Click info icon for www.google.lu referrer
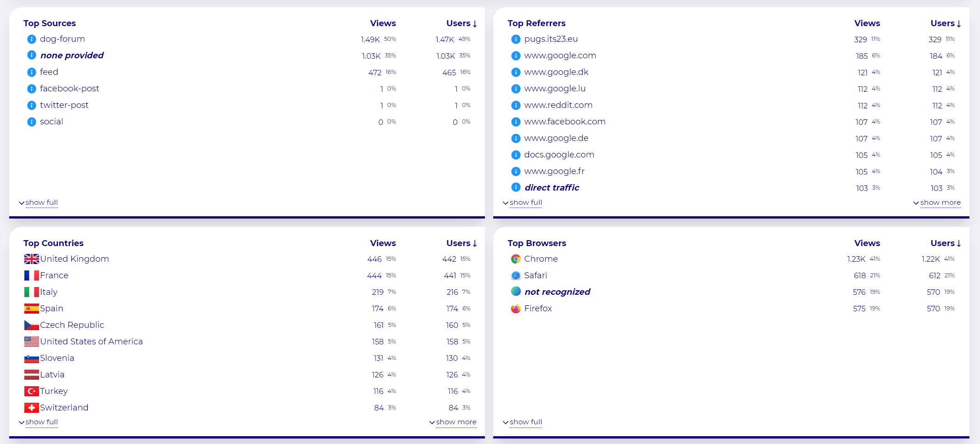This screenshot has width=980, height=444. coord(516,89)
